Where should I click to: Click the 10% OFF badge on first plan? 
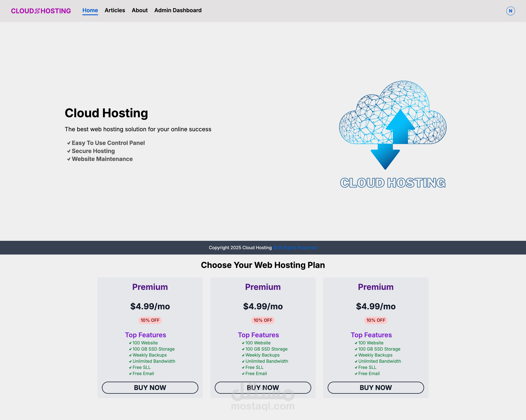[x=150, y=320]
